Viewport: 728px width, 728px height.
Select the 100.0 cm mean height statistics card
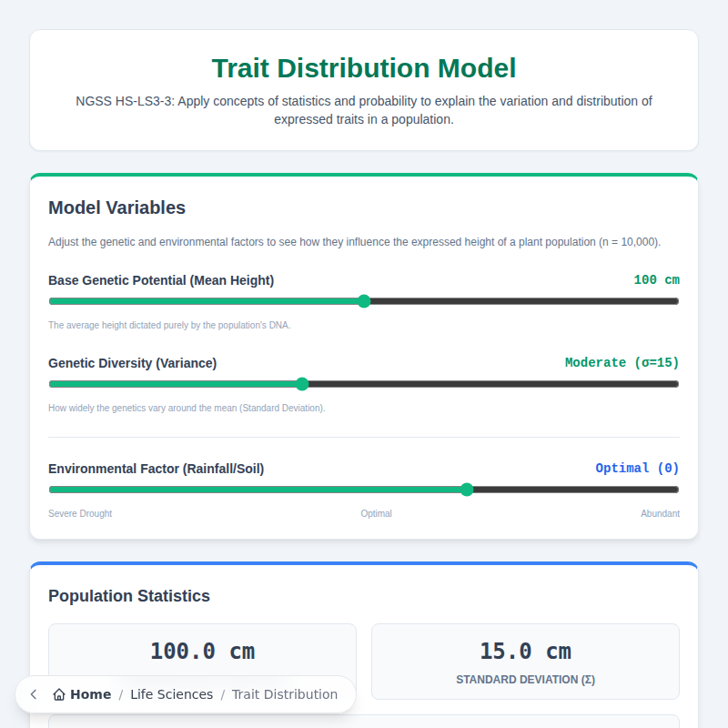pyautogui.click(x=202, y=652)
